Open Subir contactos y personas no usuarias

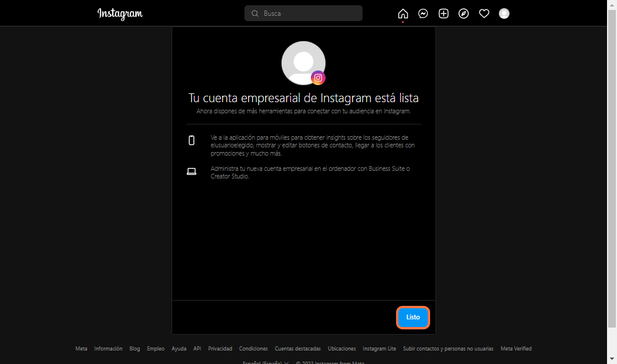pos(448,349)
